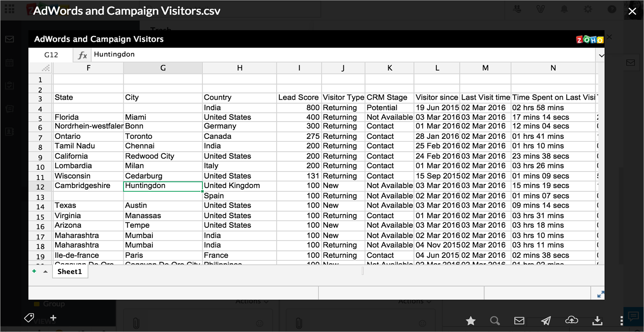Select the 'Paris' city cell
644x332 pixels.
tap(163, 256)
